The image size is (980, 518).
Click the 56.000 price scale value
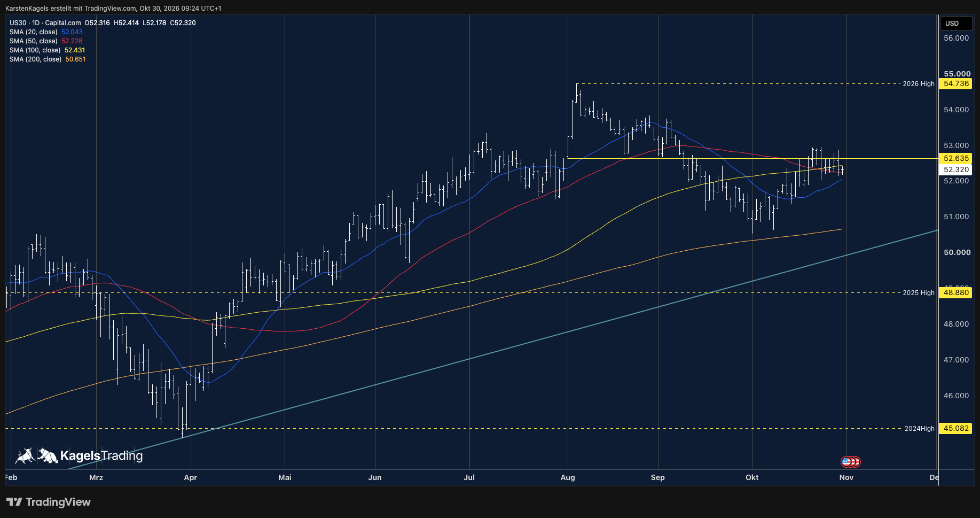click(x=956, y=38)
